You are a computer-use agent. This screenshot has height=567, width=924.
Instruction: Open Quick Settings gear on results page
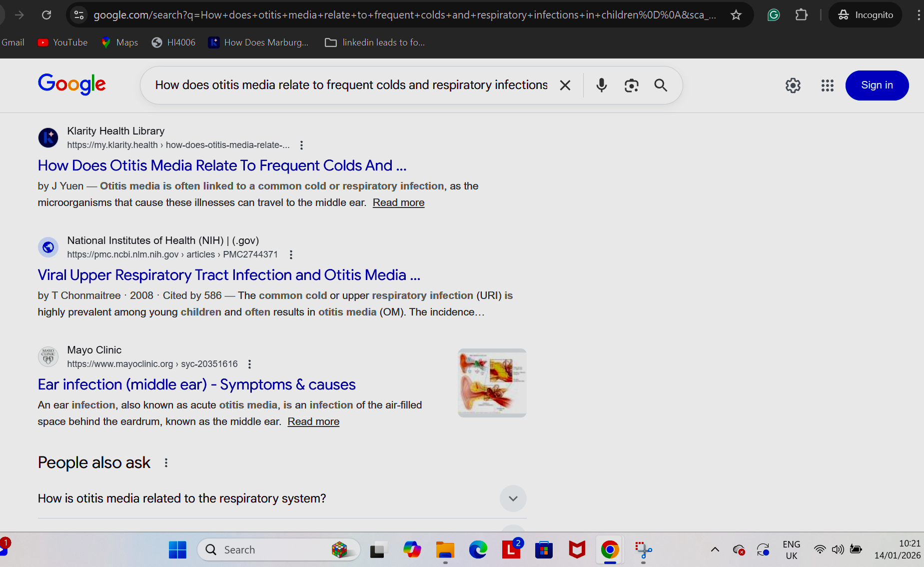coord(793,85)
